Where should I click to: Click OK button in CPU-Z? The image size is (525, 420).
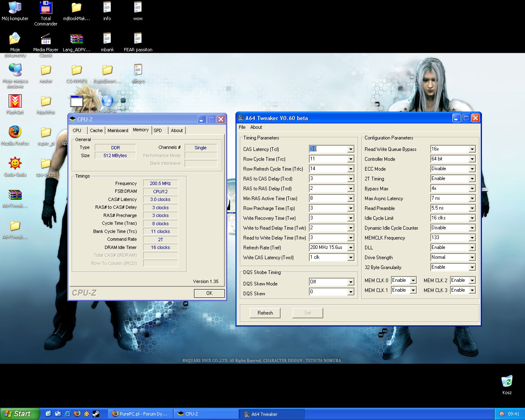pos(209,293)
